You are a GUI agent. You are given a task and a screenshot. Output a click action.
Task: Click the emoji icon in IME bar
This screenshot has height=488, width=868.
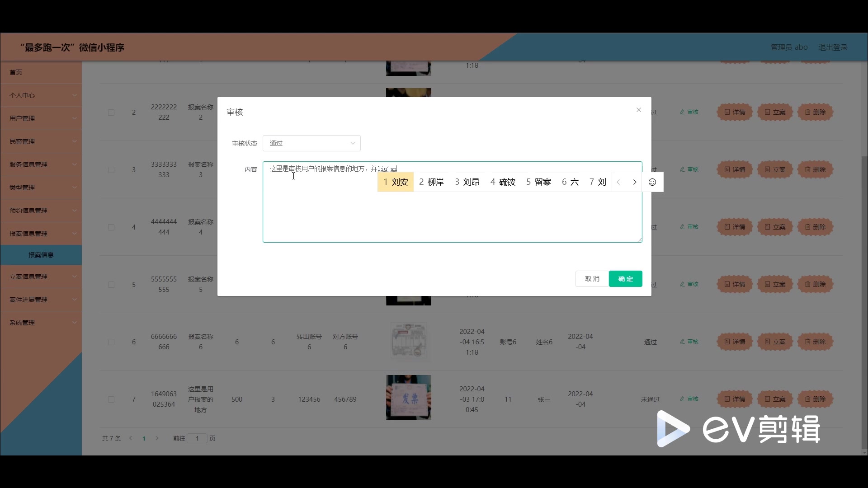point(652,182)
